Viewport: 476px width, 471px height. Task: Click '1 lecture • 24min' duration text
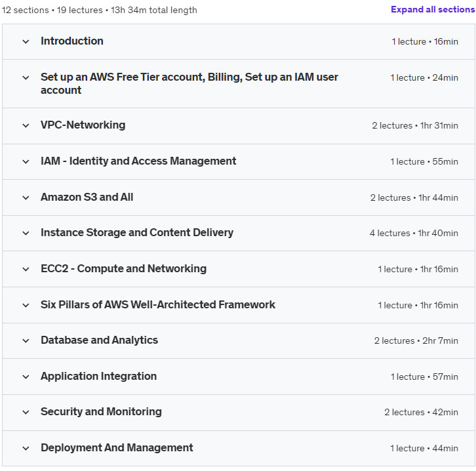(424, 78)
